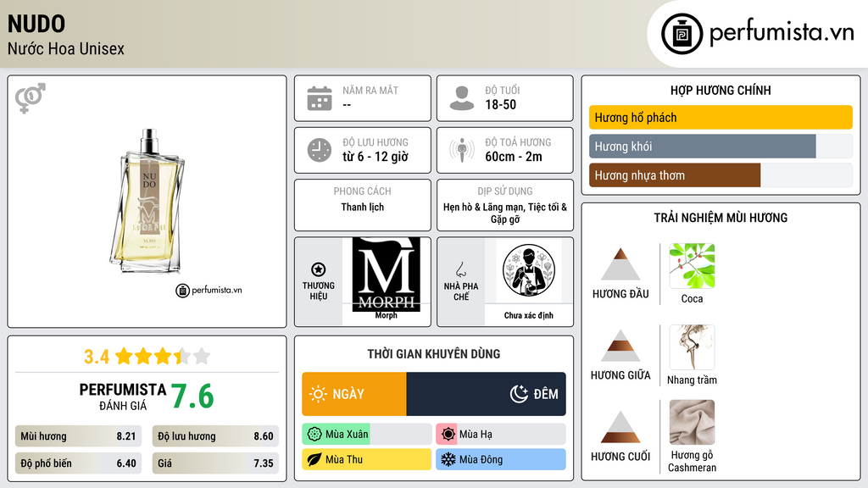868x488 pixels.
Task: Select the Hương khói accord bar
Action: [721, 146]
